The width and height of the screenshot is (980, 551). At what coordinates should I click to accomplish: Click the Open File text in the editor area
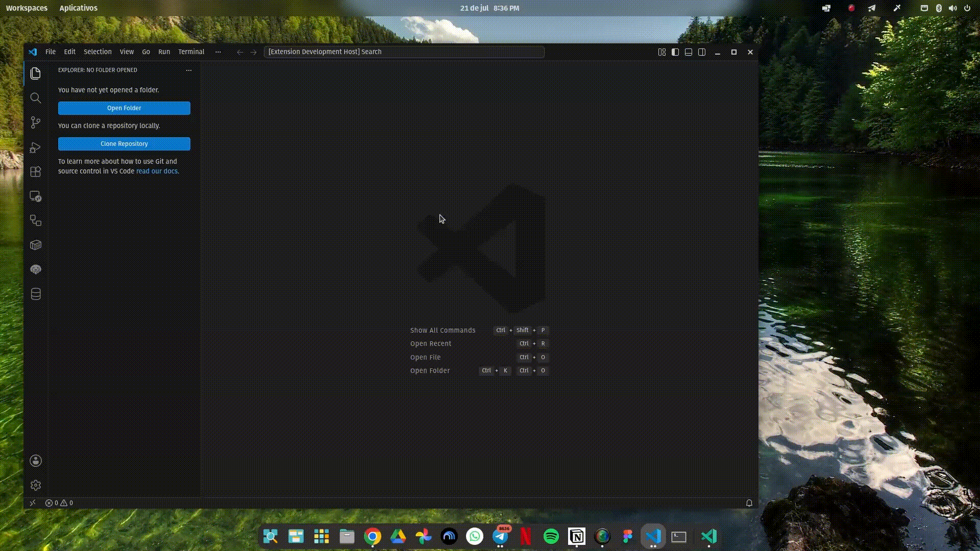(425, 358)
